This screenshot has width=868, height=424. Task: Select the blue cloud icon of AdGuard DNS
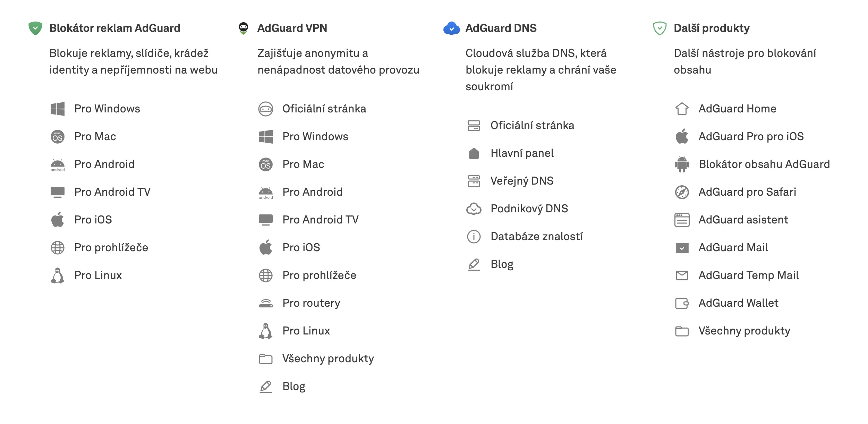coord(451,28)
